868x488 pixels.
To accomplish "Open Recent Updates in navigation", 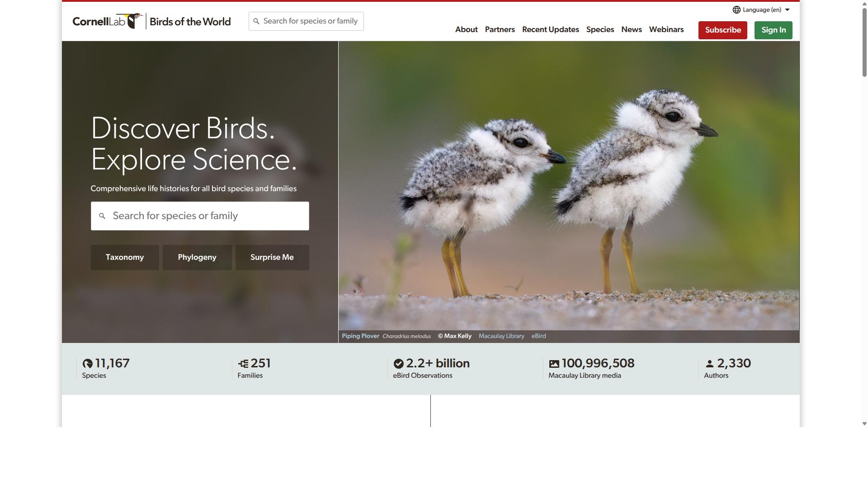I will 550,29.
